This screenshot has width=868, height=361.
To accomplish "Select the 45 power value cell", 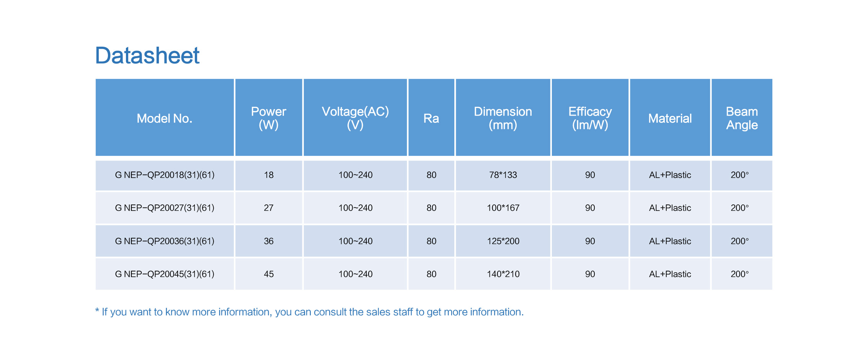I will pos(269,274).
